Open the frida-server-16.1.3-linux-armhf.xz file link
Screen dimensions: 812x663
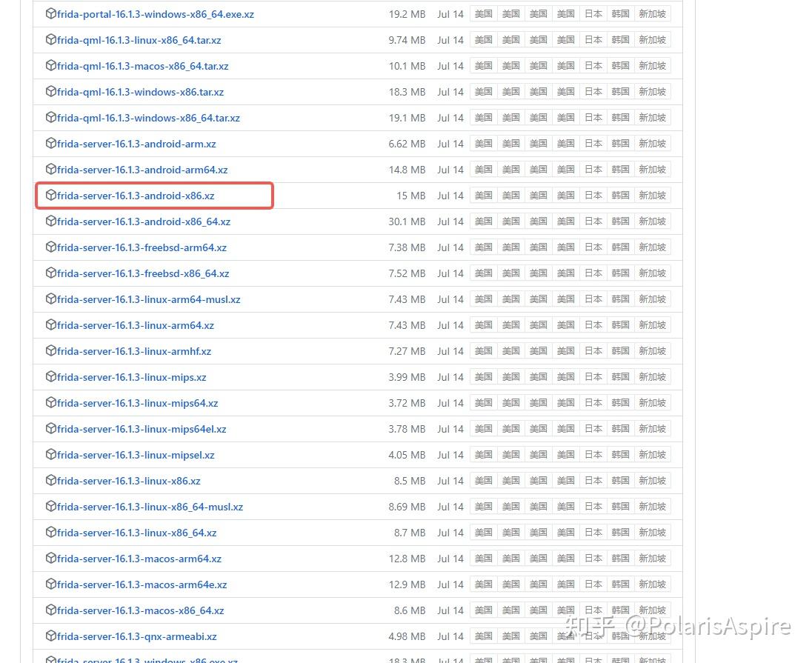(134, 351)
